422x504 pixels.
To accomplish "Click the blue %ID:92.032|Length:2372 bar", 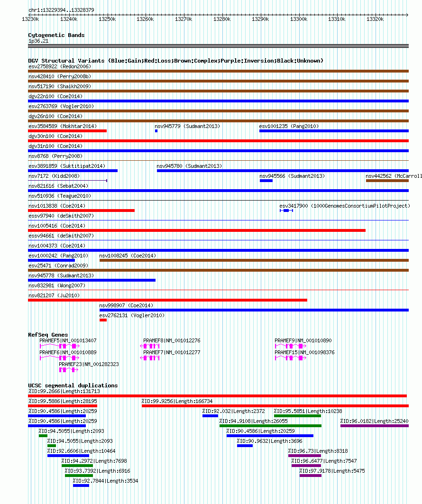I will pyautogui.click(x=210, y=416).
